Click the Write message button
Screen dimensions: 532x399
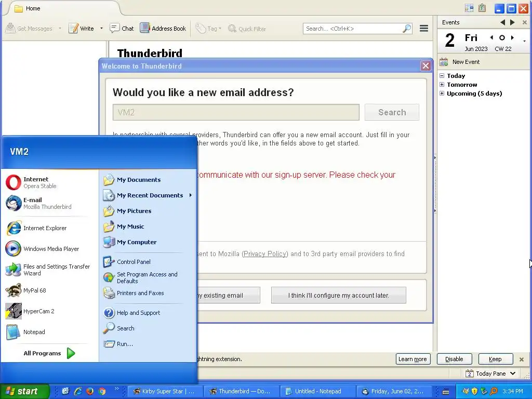point(81,29)
